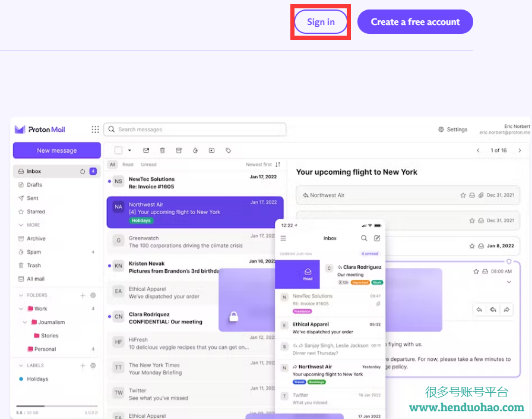
Task: Open HiFresh veggie recipes email
Action: coord(192,344)
